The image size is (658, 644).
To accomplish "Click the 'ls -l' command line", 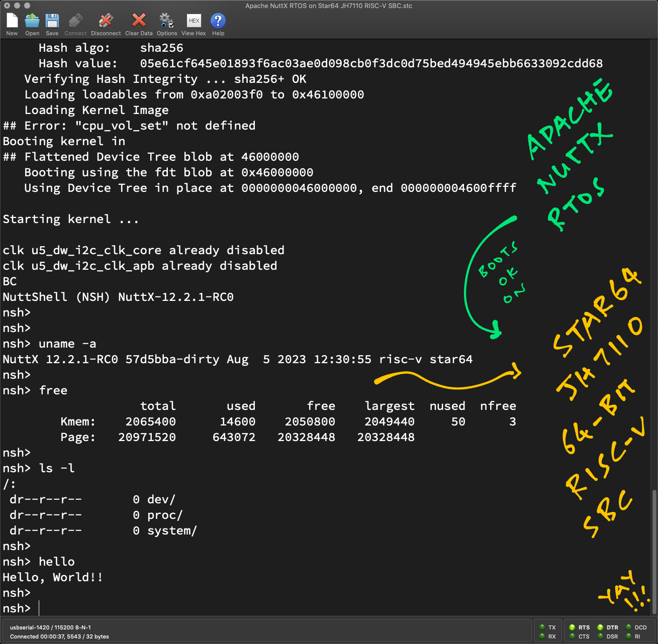I will (x=39, y=468).
